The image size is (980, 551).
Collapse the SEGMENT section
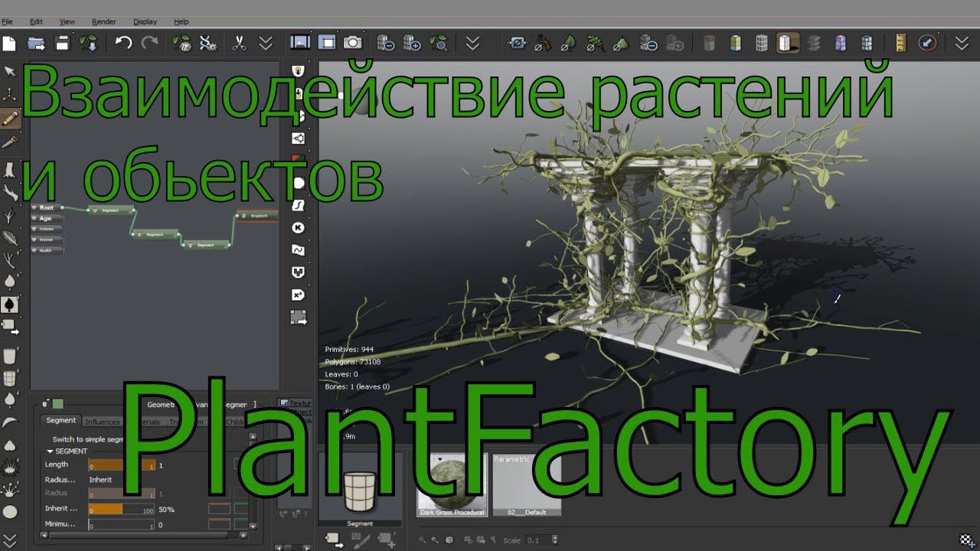coord(50,452)
